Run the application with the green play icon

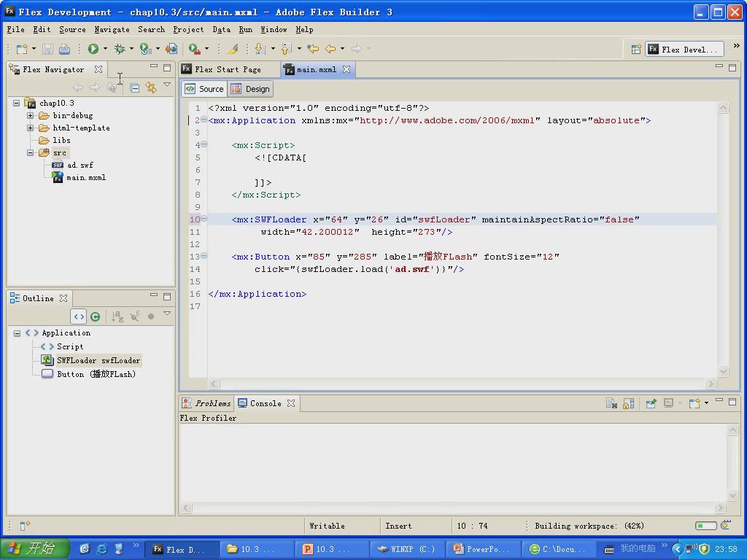[x=93, y=49]
